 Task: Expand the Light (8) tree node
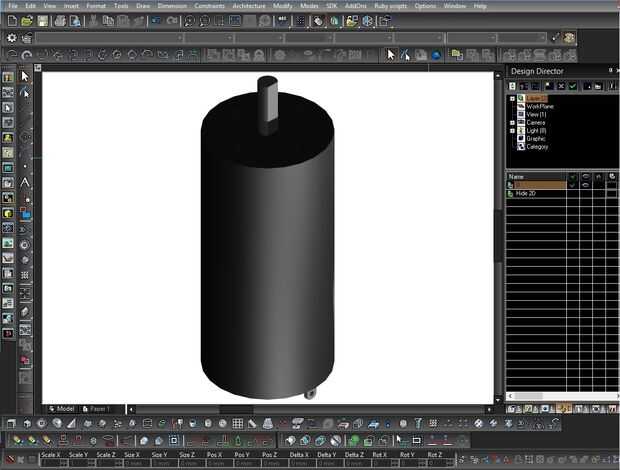click(x=512, y=130)
